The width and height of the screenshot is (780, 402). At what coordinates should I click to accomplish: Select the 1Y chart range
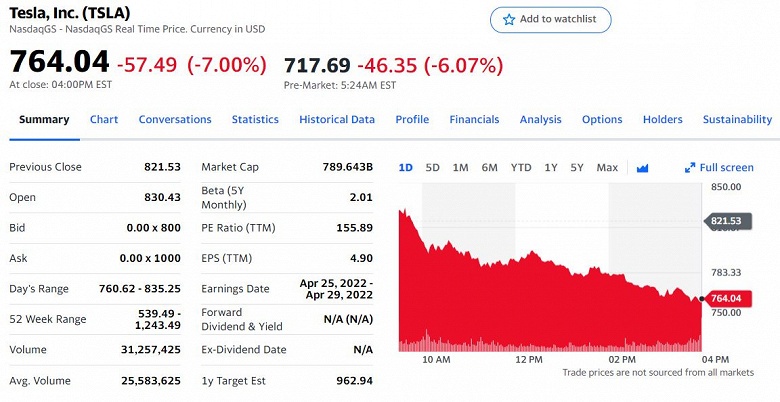[x=551, y=168]
